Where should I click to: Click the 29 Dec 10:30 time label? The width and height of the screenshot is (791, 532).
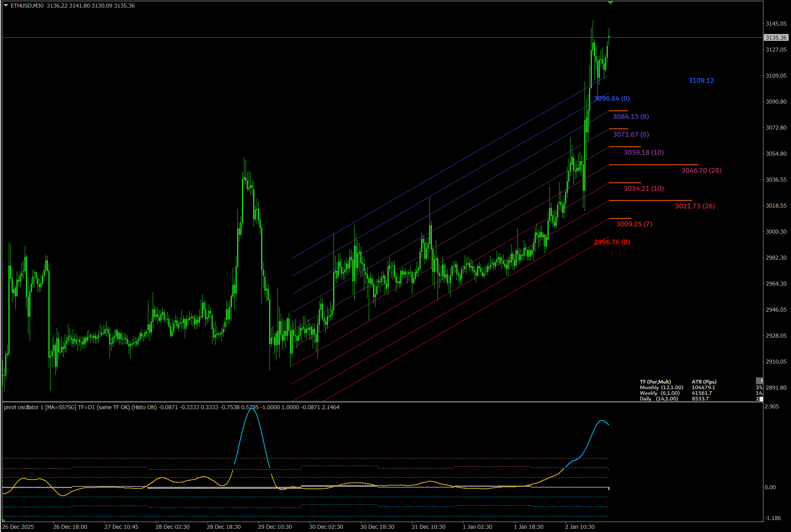pos(275,527)
